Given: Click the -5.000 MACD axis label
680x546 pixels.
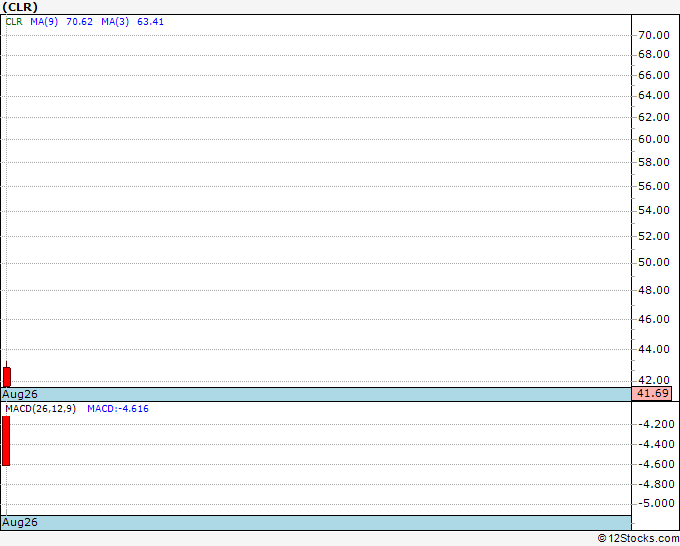Looking at the screenshot, I should 656,503.
